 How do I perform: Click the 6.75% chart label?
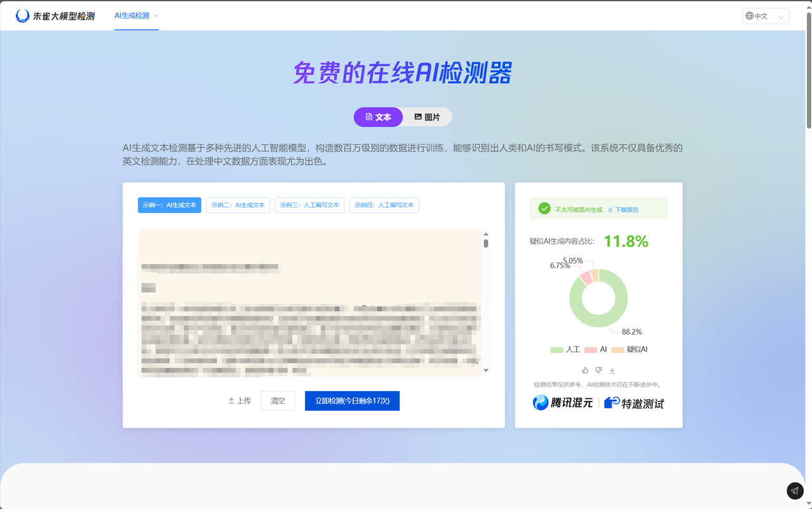click(560, 266)
